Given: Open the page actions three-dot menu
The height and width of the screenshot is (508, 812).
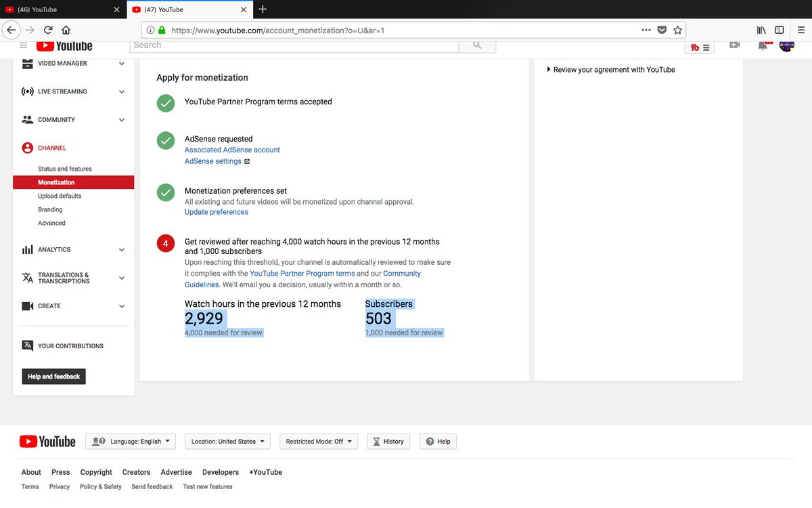Looking at the screenshot, I should pos(646,30).
